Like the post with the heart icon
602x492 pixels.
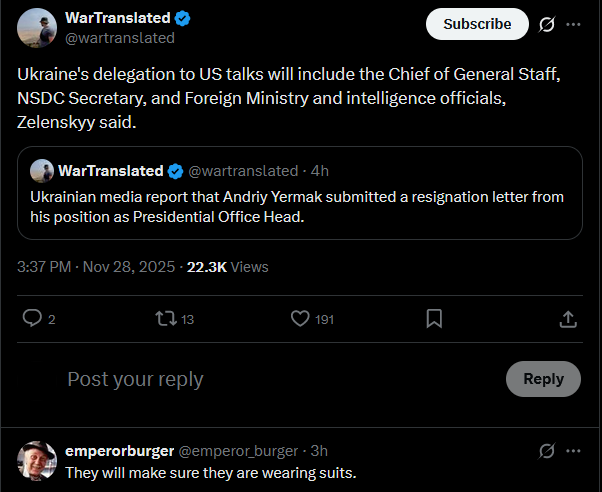point(300,319)
